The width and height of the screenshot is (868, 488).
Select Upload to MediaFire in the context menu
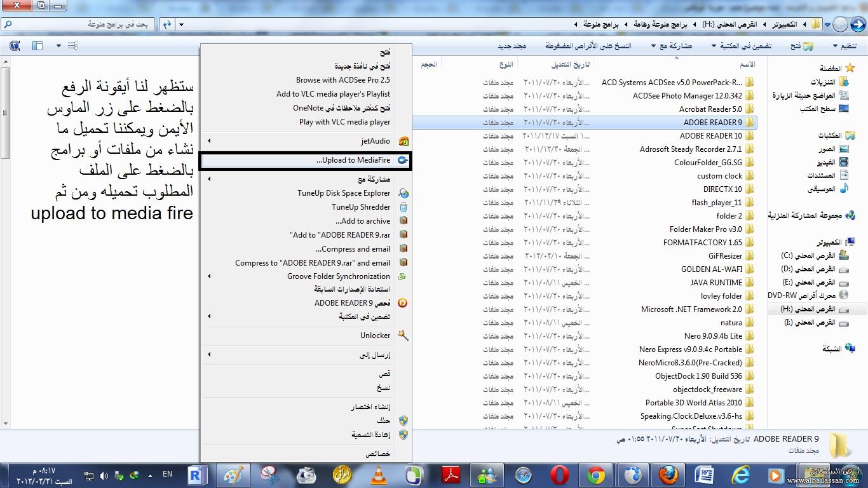coord(305,160)
